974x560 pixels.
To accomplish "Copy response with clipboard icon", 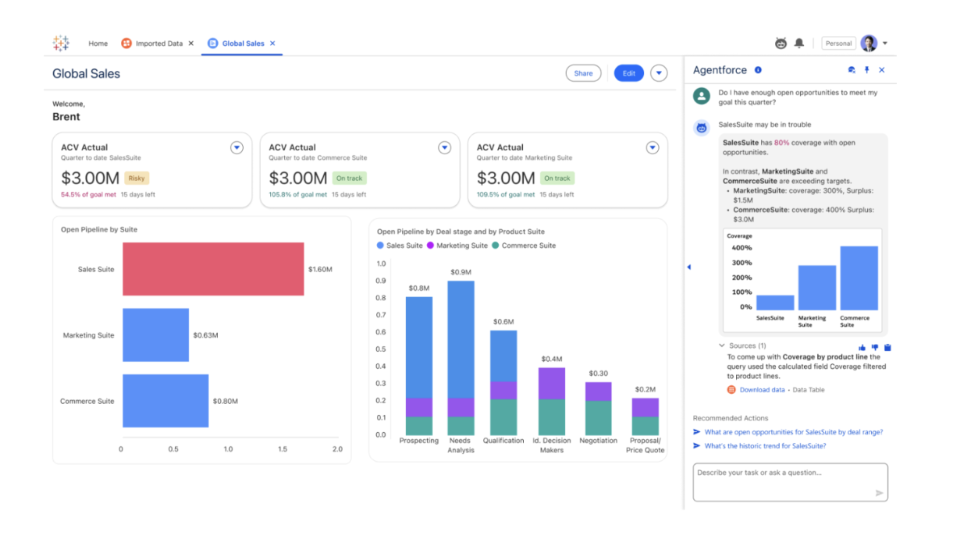I will [x=887, y=347].
